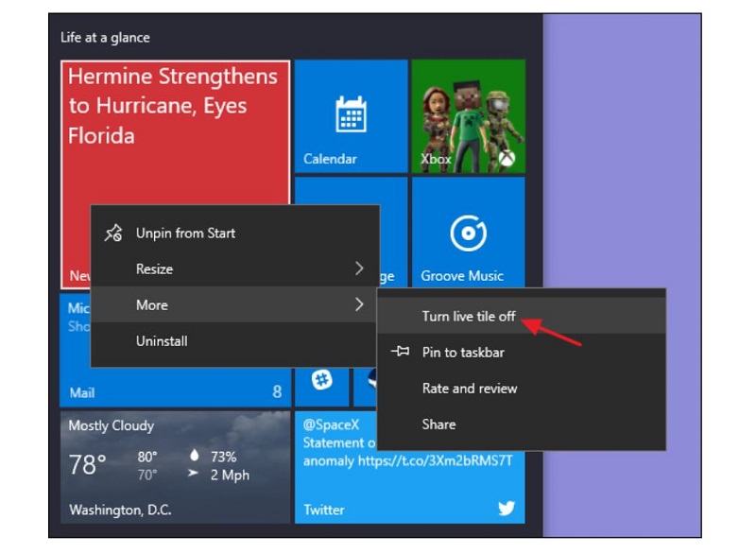Select Uninstall from the context menu
This screenshot has width=756, height=554.
coord(162,341)
